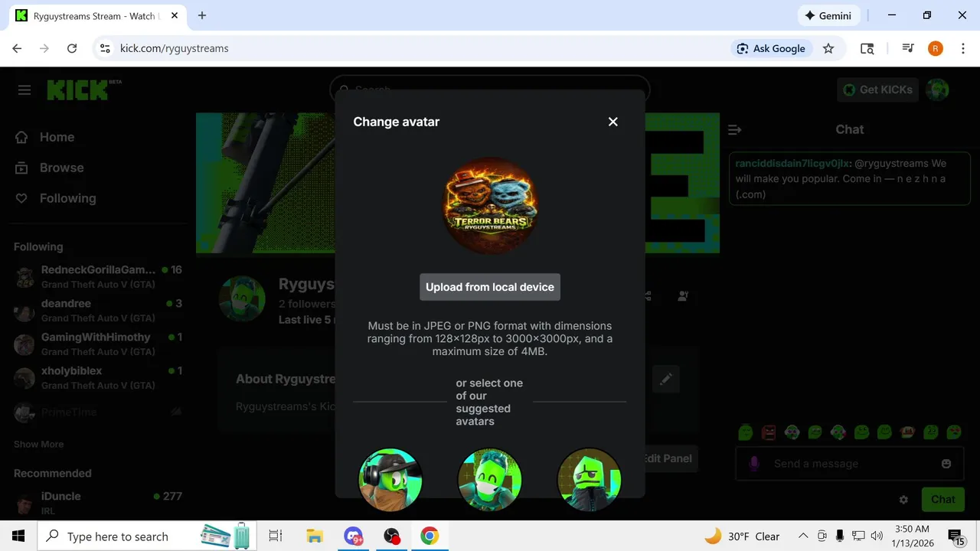
Task: Open the Windows Start menu
Action: tap(18, 536)
